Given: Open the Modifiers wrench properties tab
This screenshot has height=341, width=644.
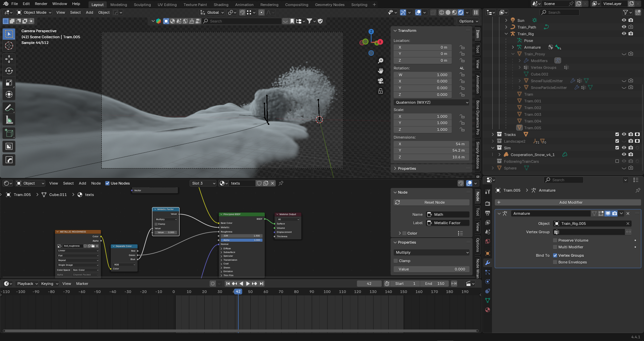Looking at the screenshot, I should pos(488,263).
